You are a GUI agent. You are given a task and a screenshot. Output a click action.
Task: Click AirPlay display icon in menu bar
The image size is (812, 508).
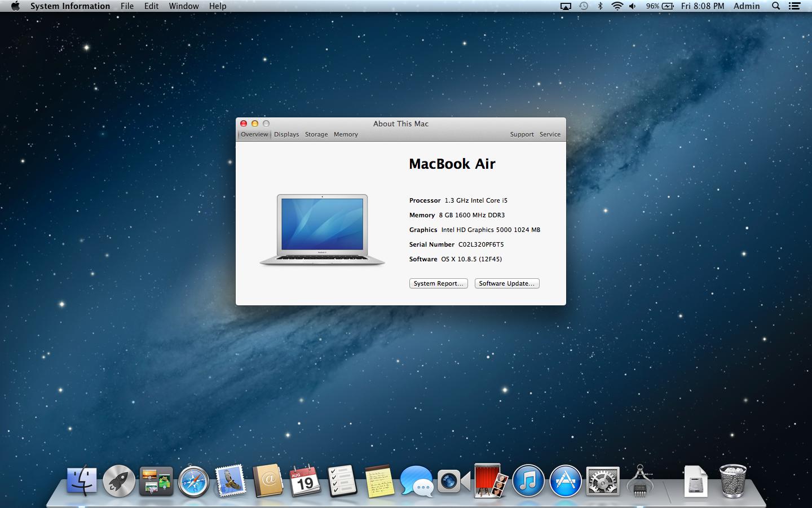tap(566, 6)
